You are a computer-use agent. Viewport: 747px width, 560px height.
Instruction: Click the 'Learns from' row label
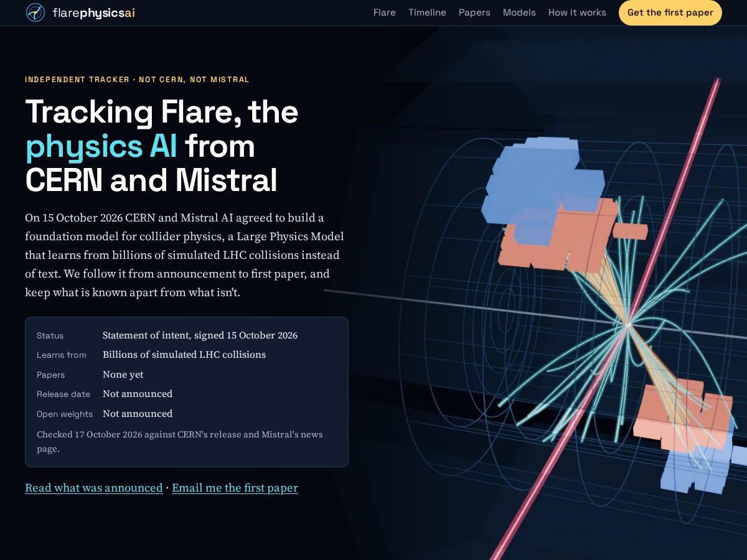pyautogui.click(x=62, y=355)
